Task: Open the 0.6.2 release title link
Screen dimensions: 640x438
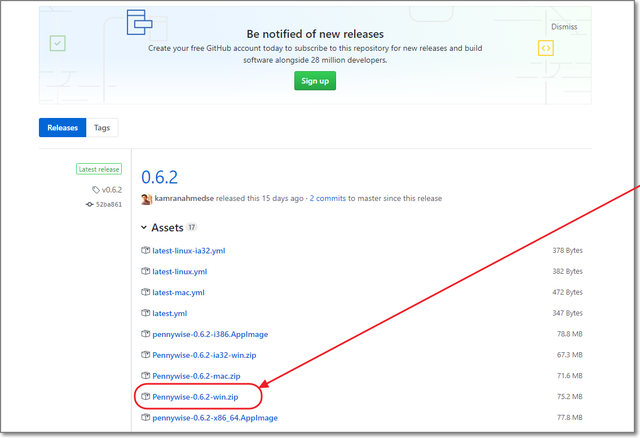Action: pos(159,176)
